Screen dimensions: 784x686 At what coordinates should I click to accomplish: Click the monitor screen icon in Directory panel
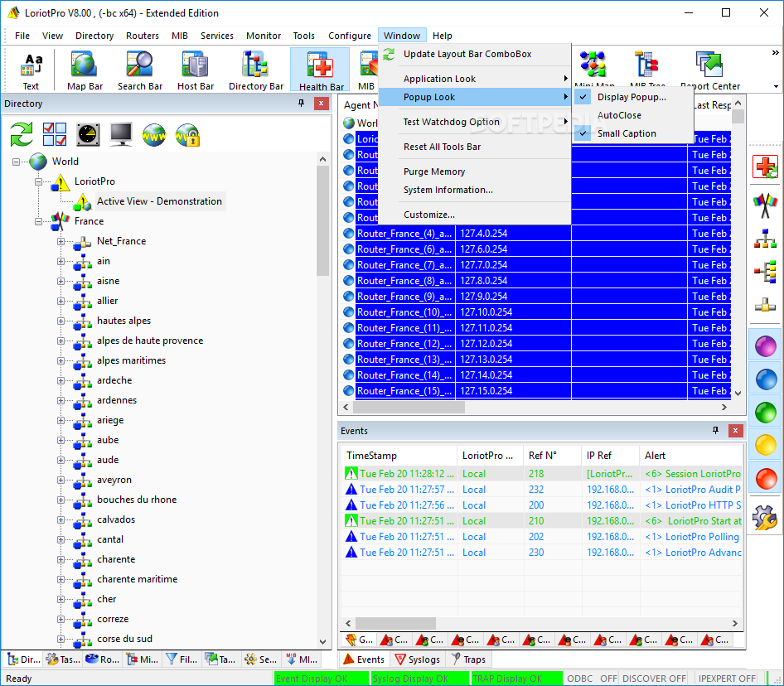coord(121,134)
